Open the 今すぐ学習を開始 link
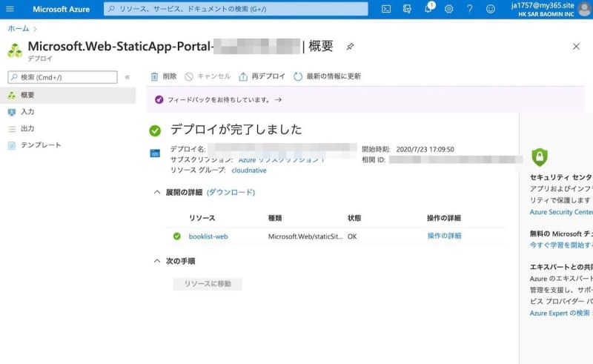Screen dimensions: 593x364 click(561, 245)
